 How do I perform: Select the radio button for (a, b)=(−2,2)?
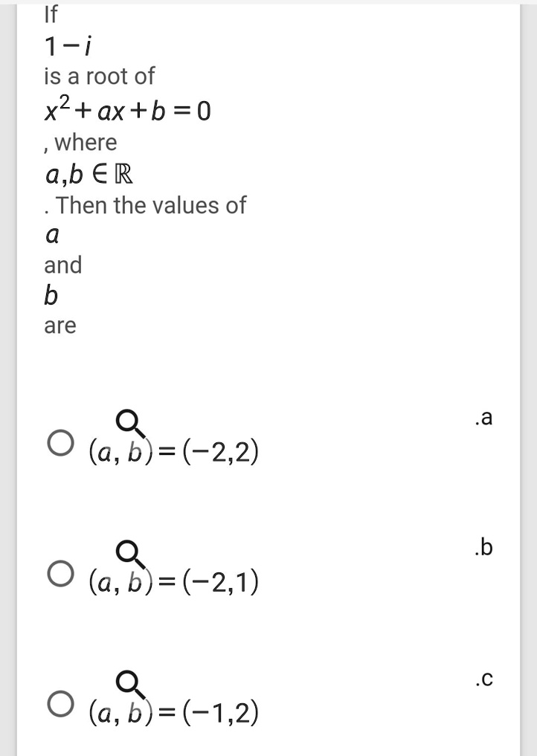[60, 445]
